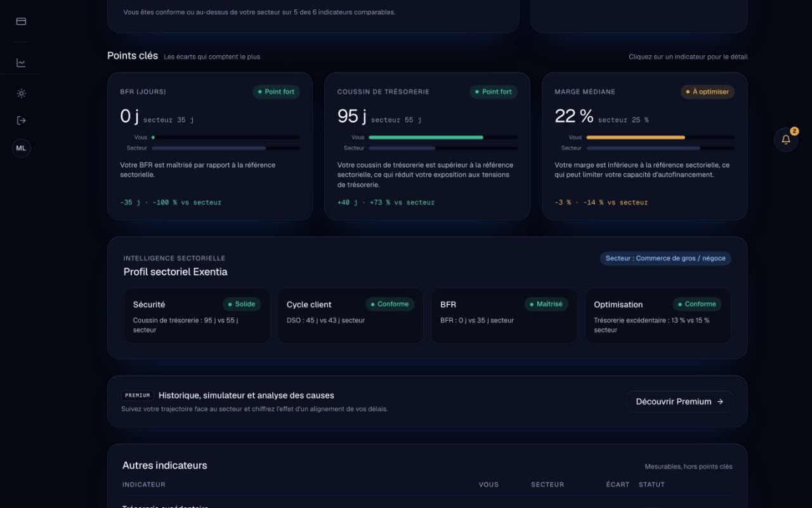Click the Secteur Commerce de gros badge
812x508 pixels.
click(x=665, y=258)
